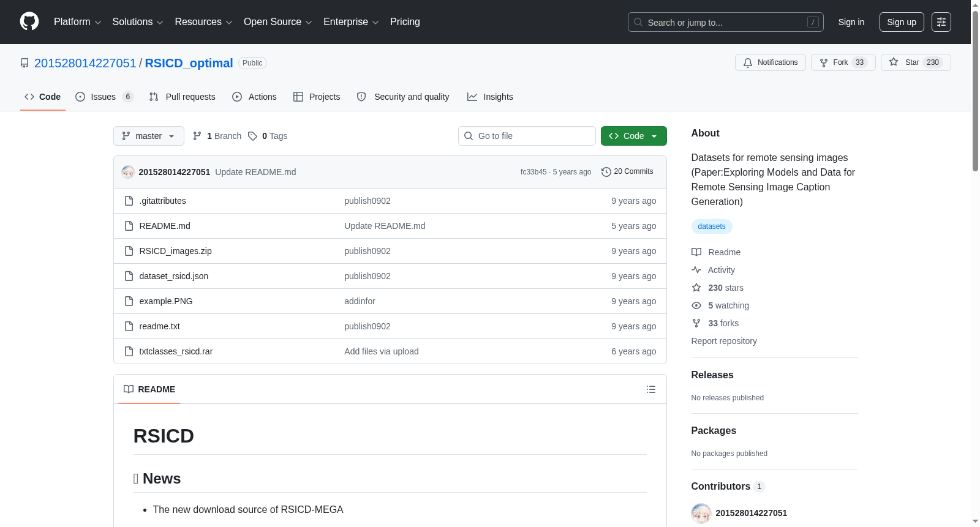Select the README tab header

[x=149, y=389]
